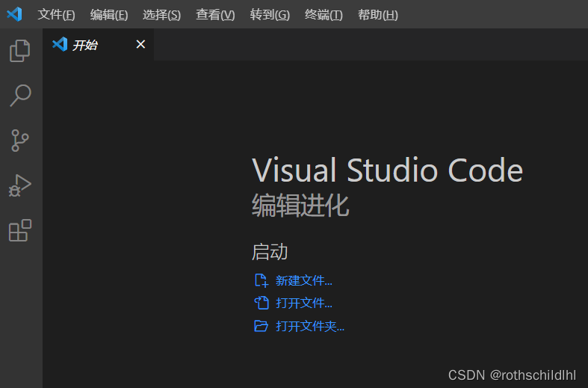Open the 查看(V) menu

click(215, 15)
